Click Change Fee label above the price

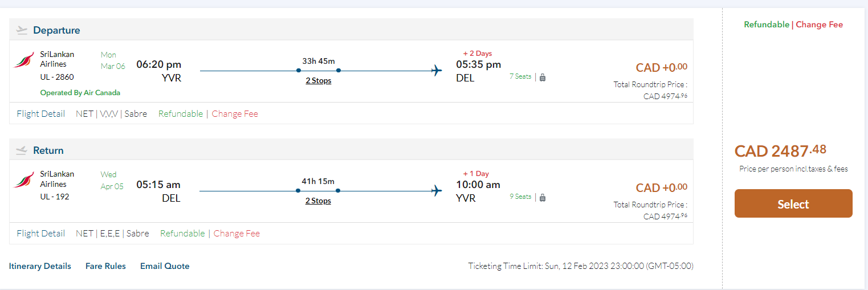(x=819, y=24)
